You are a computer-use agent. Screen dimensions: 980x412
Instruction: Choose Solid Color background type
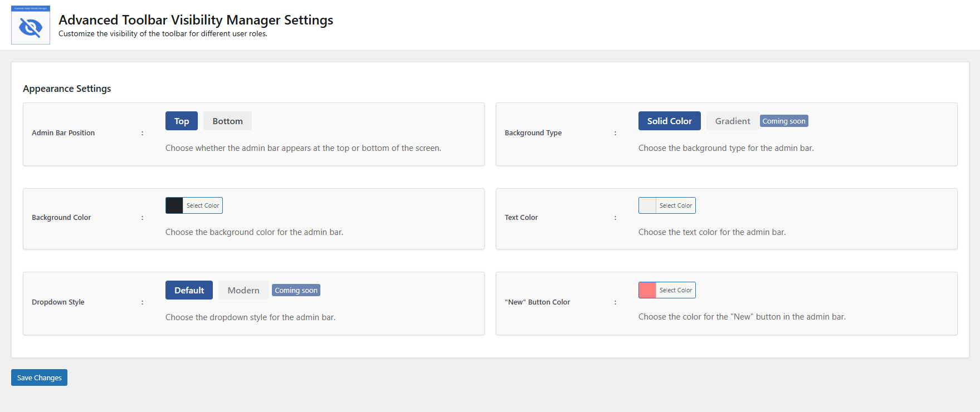(669, 121)
